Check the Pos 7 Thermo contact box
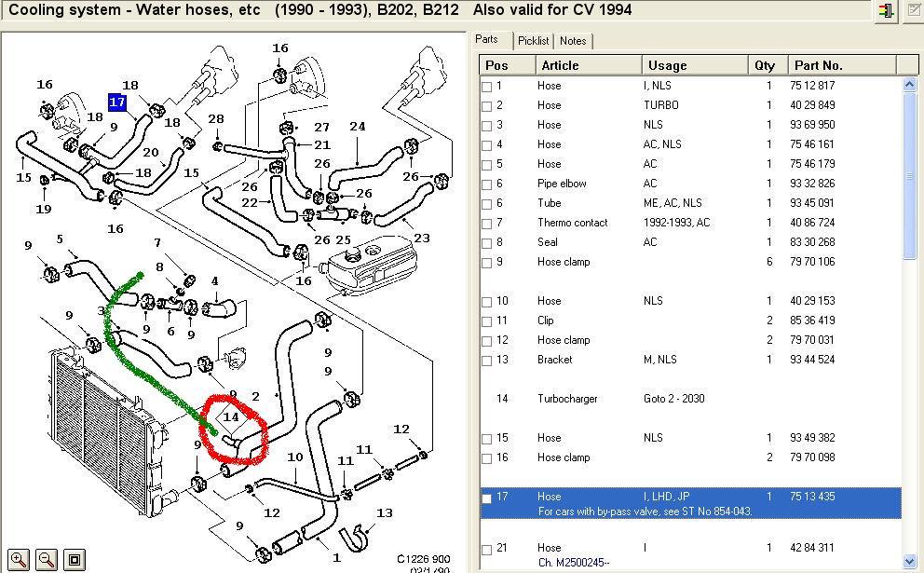This screenshot has height=573, width=924. pyautogui.click(x=487, y=224)
